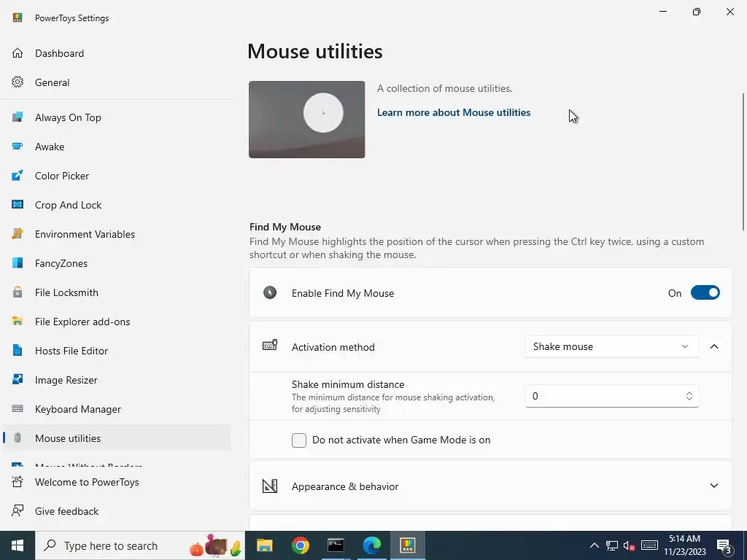Image resolution: width=747 pixels, height=560 pixels.
Task: Collapse the Activation method section
Action: tap(714, 346)
